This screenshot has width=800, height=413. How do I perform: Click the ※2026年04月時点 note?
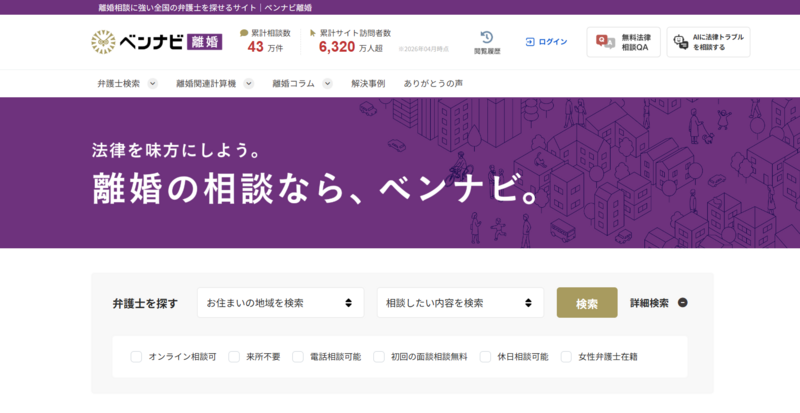click(x=423, y=49)
